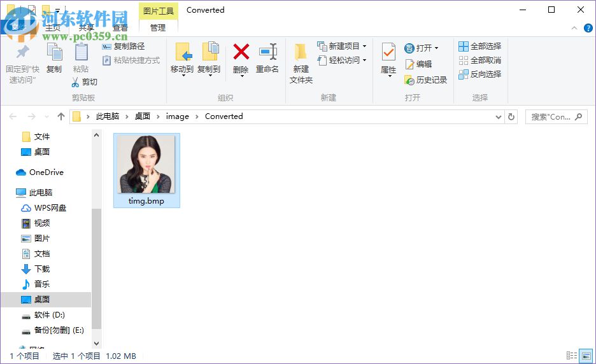This screenshot has height=364, width=596.
Task: Open 文件 folder in the sidebar
Action: click(41, 136)
